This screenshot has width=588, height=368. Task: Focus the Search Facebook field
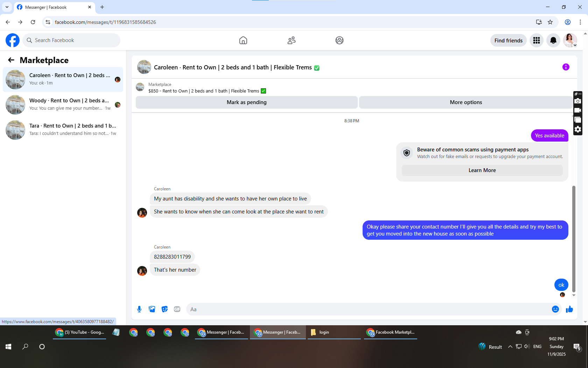tap(71, 40)
